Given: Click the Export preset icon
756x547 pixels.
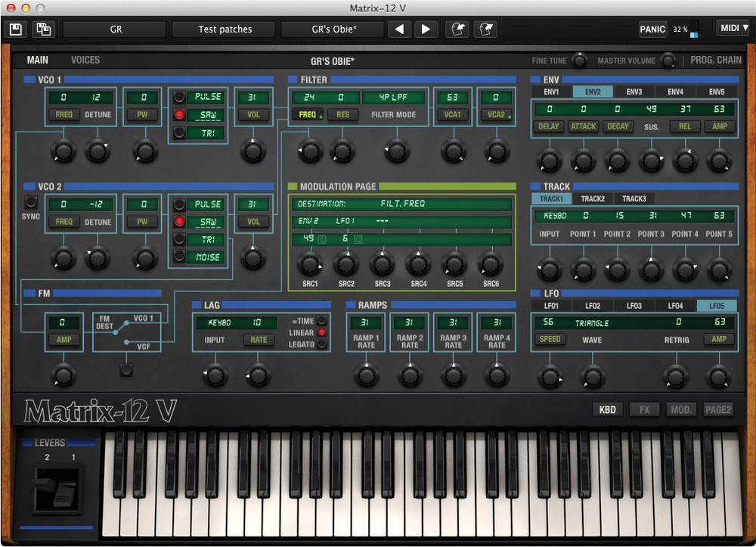Looking at the screenshot, I should 485,30.
